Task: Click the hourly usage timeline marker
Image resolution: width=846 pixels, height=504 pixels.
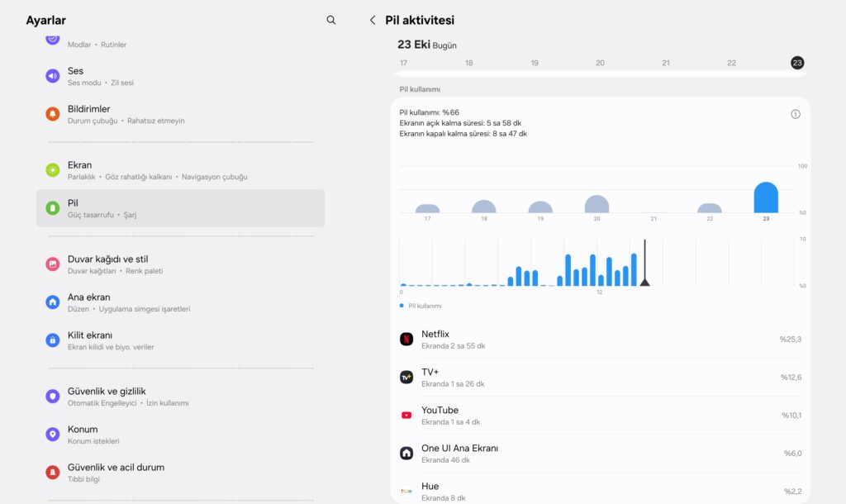Action: tap(644, 264)
